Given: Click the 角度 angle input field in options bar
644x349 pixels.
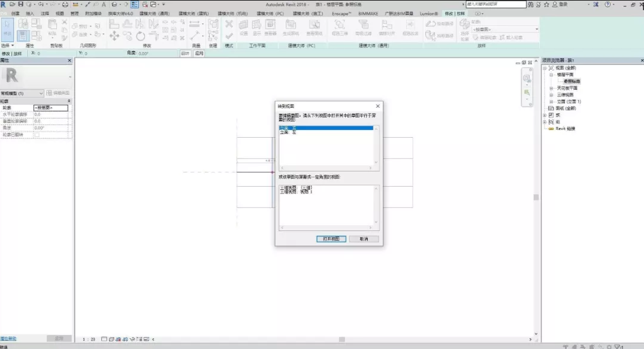Looking at the screenshot, I should [158, 53].
